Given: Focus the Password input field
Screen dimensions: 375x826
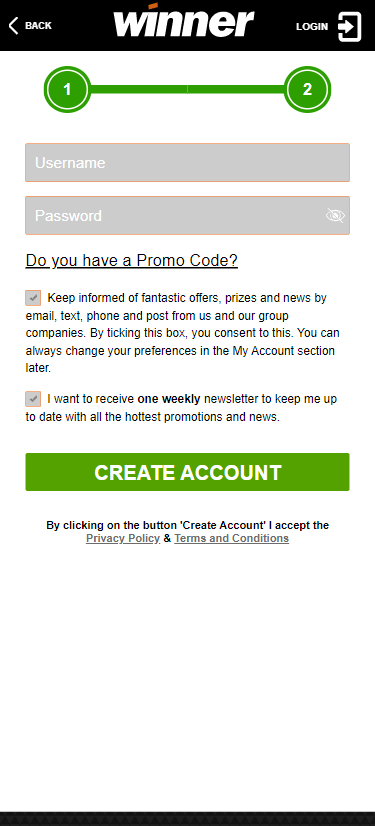Looking at the screenshot, I should point(188,215).
